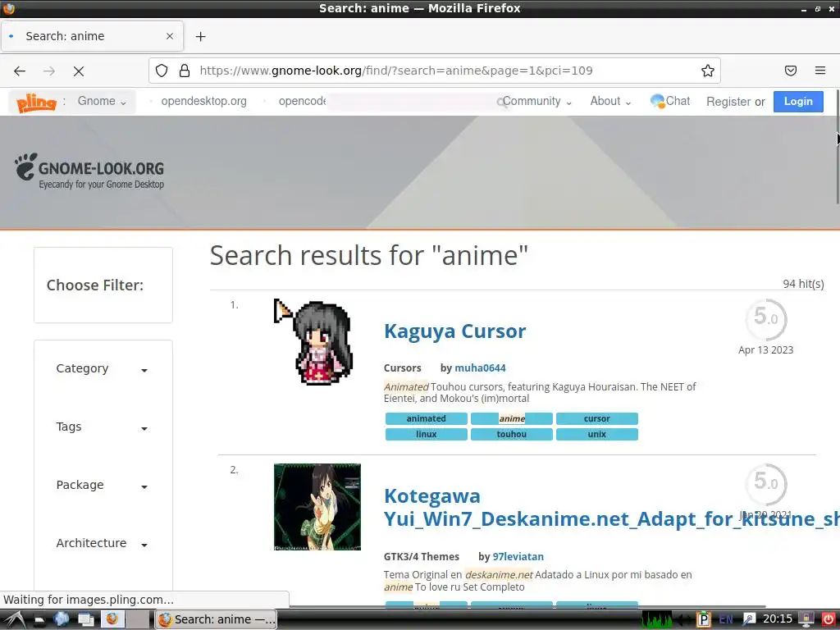Click the Kaguya Cursor 5.0 rating circle

click(766, 320)
